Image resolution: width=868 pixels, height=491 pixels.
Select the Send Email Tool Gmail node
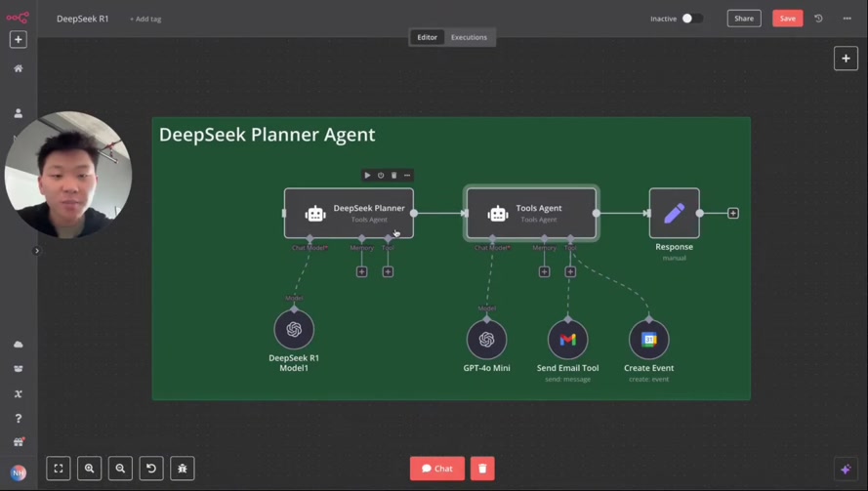point(568,340)
